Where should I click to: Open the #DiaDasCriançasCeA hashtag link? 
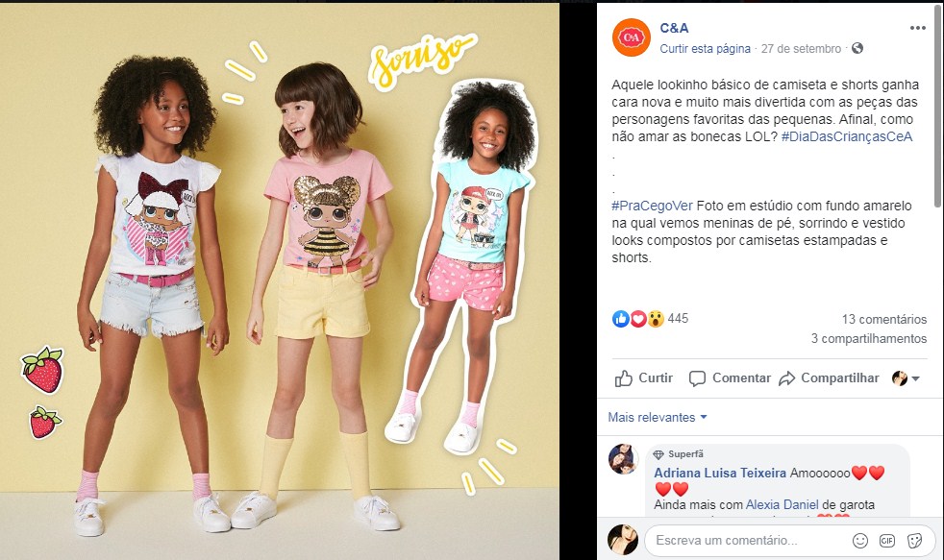pyautogui.click(x=847, y=136)
